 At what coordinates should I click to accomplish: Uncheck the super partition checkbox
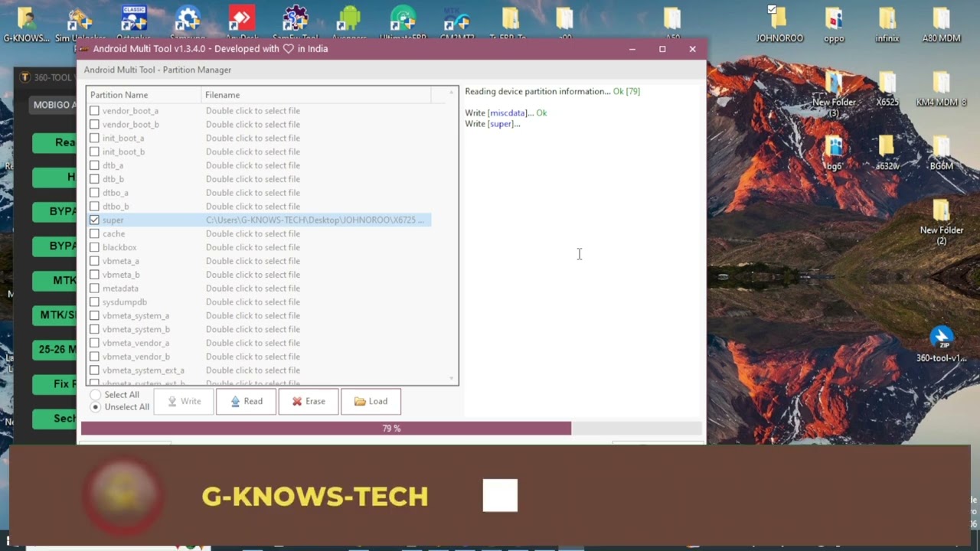[x=94, y=220]
